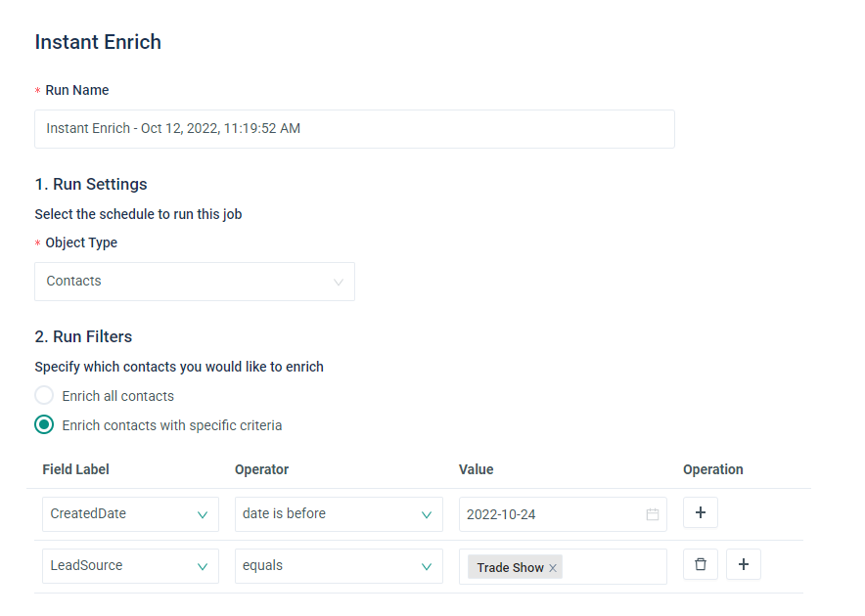
Task: Click the Run Name label
Action: (x=77, y=90)
